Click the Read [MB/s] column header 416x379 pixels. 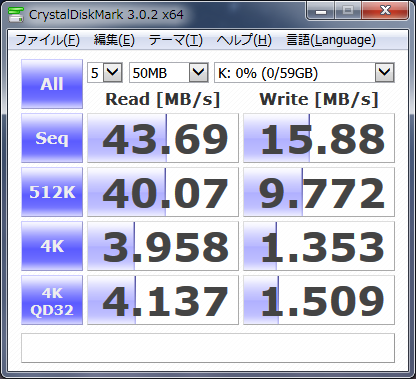[163, 99]
